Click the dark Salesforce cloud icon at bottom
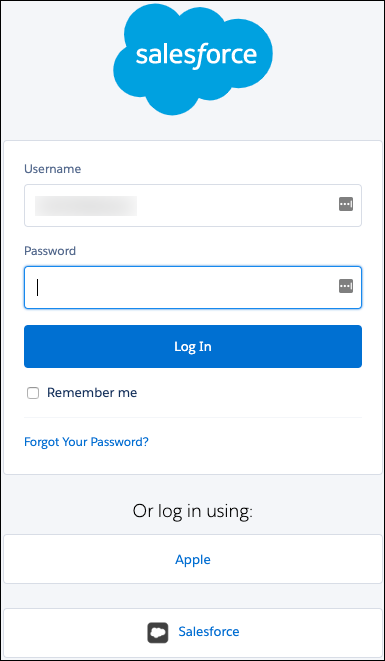Image resolution: width=385 pixels, height=661 pixels. 158,632
